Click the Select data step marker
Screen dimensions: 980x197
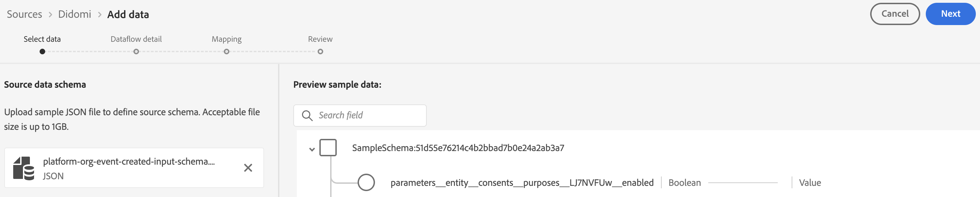point(42,52)
